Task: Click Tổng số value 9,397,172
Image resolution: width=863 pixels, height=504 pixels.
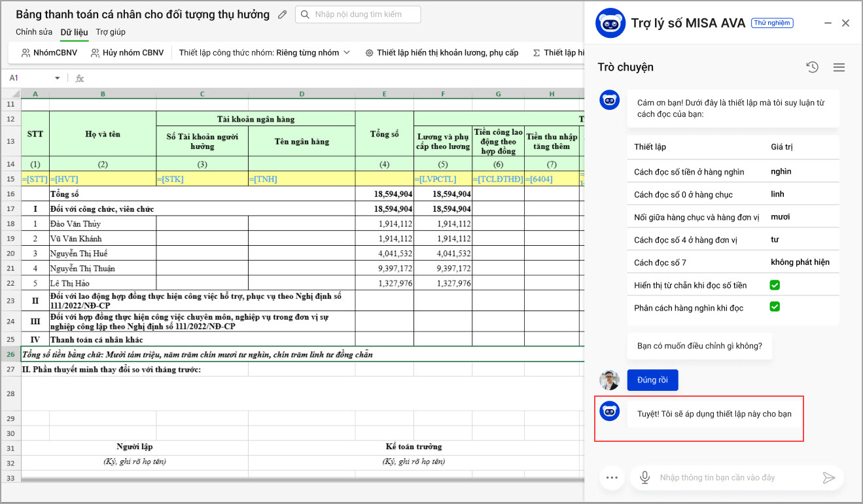Action: tap(385, 269)
